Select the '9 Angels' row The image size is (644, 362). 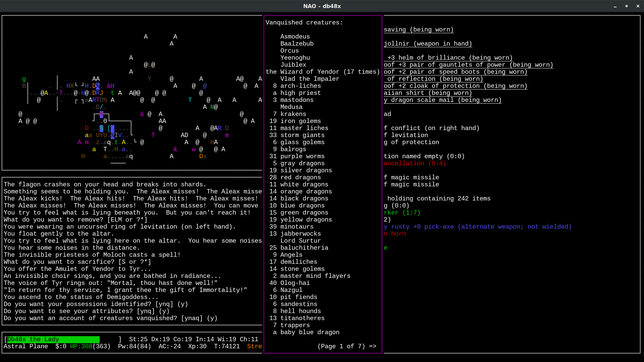(288, 255)
